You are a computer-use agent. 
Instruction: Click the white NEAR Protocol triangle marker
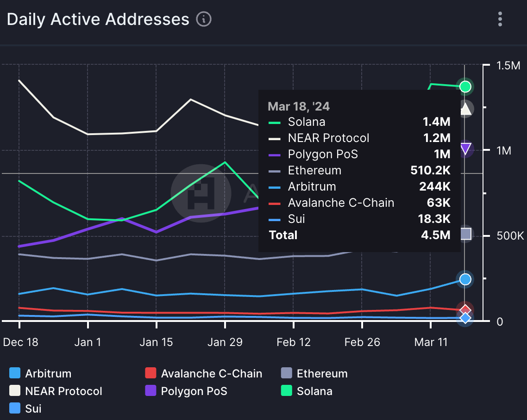465,109
